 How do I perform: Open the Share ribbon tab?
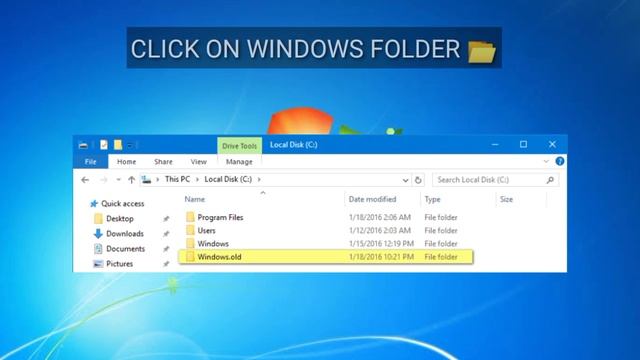tap(163, 162)
